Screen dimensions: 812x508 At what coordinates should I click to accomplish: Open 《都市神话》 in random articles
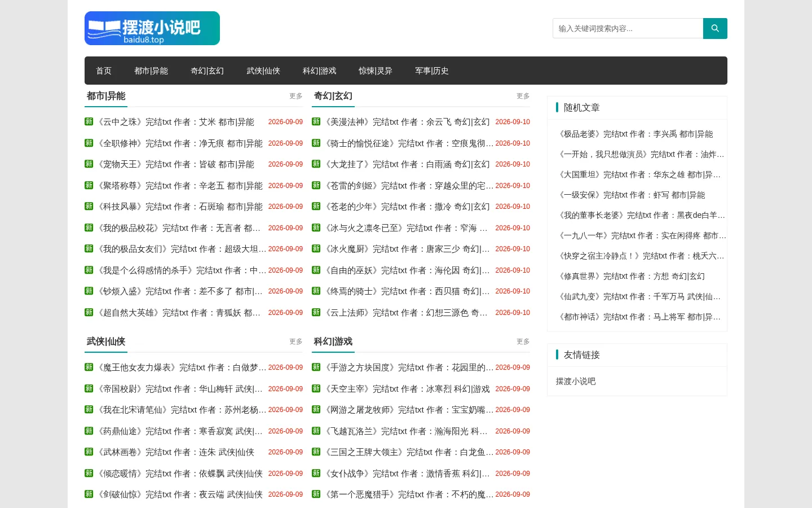pos(638,317)
